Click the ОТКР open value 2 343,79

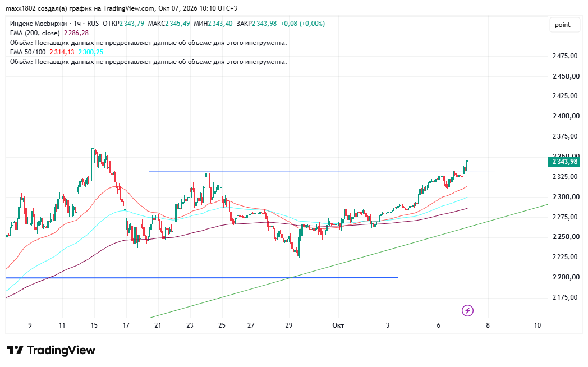(x=132, y=23)
